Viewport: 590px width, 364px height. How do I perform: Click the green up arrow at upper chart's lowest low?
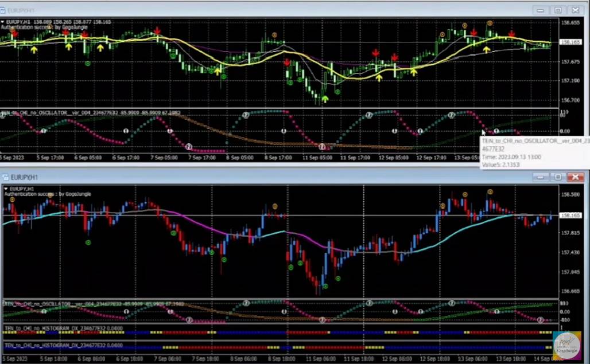325,99
